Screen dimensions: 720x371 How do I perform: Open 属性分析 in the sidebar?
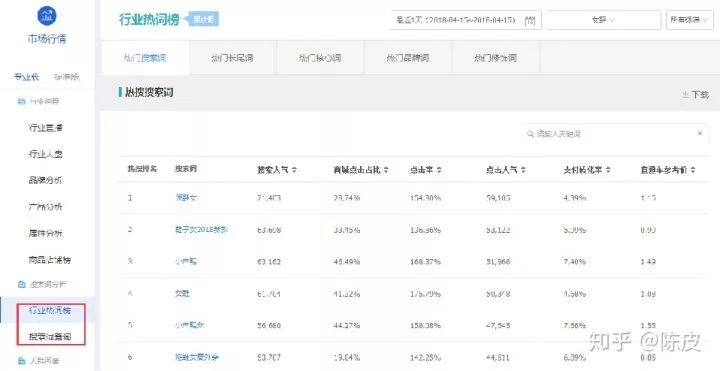click(46, 233)
